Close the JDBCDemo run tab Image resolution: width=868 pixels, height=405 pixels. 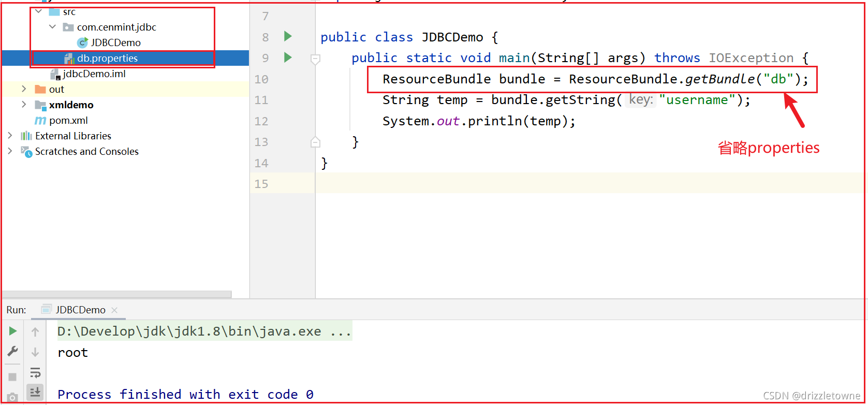(114, 310)
